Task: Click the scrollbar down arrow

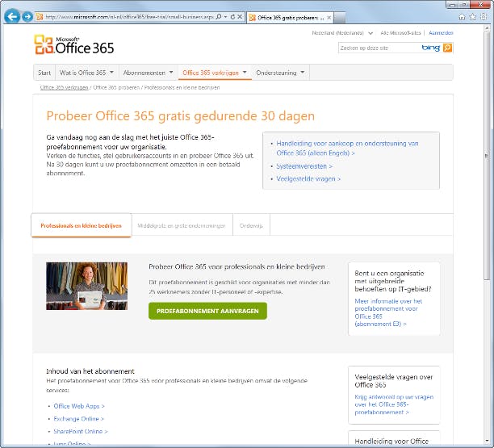Action: point(487,441)
